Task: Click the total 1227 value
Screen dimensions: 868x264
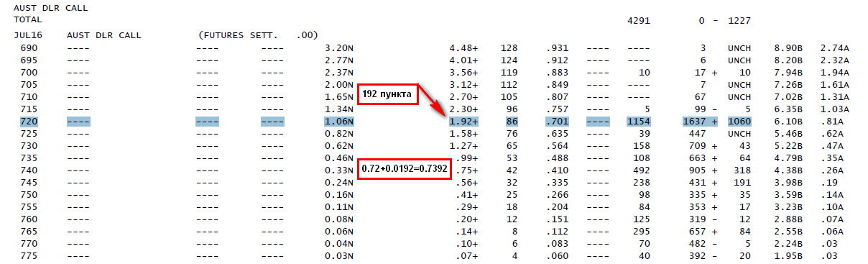Action: pos(739,21)
